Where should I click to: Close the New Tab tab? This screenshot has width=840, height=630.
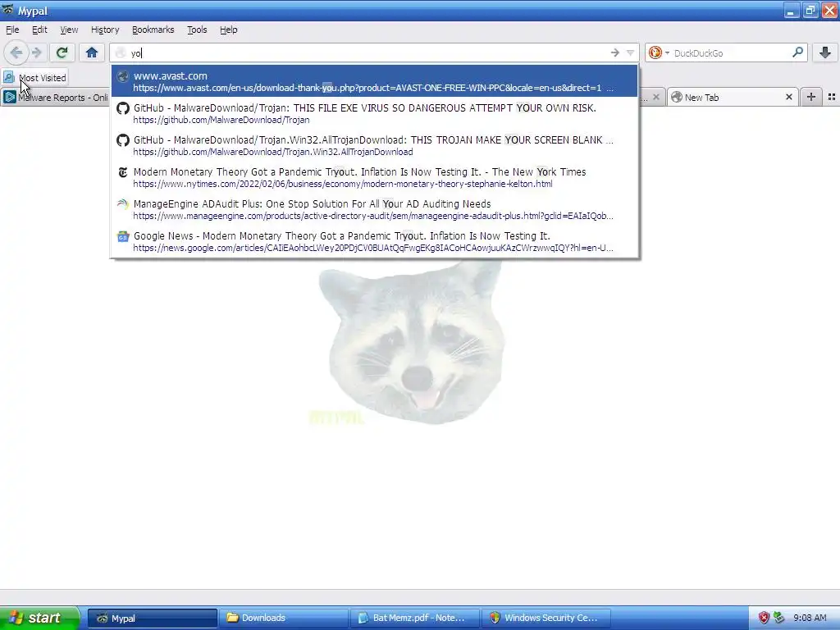click(788, 98)
